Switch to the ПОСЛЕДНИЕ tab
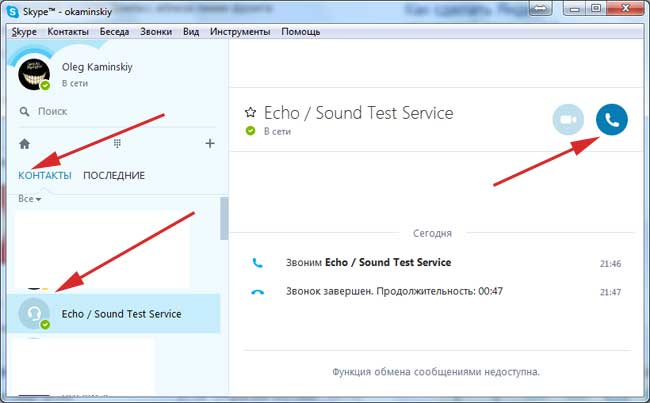 (114, 175)
